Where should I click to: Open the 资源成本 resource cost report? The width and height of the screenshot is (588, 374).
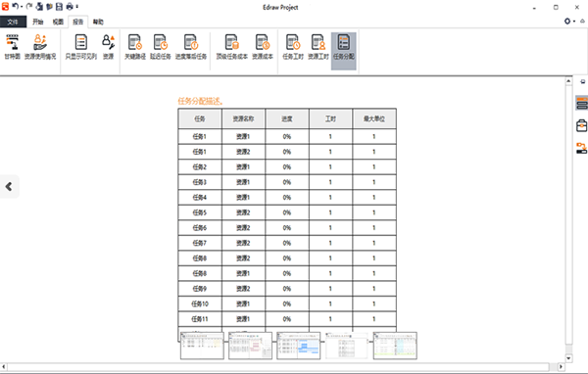(263, 47)
